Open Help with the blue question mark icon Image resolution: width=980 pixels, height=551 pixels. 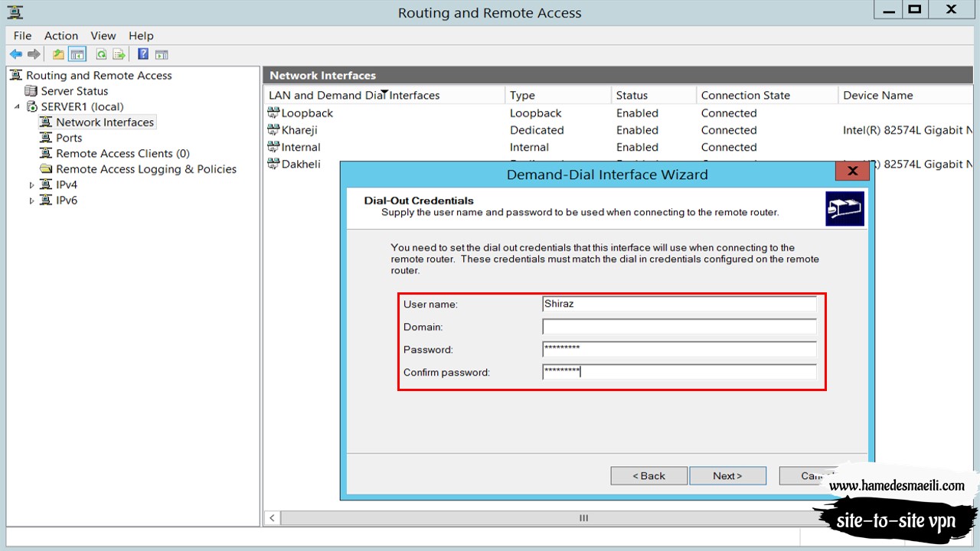coord(143,54)
